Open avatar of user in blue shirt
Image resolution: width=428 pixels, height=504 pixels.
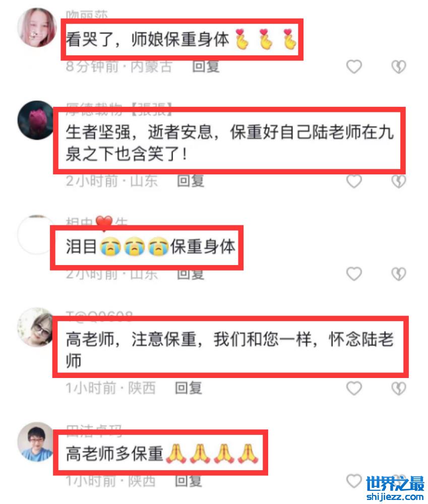pyautogui.click(x=35, y=442)
